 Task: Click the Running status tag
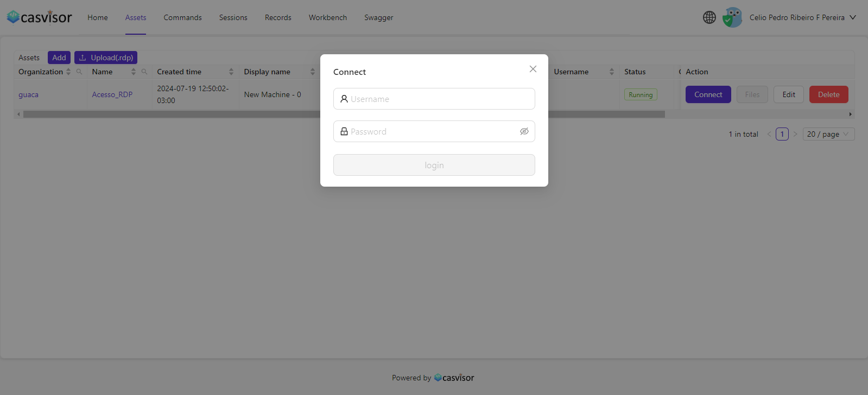point(641,94)
